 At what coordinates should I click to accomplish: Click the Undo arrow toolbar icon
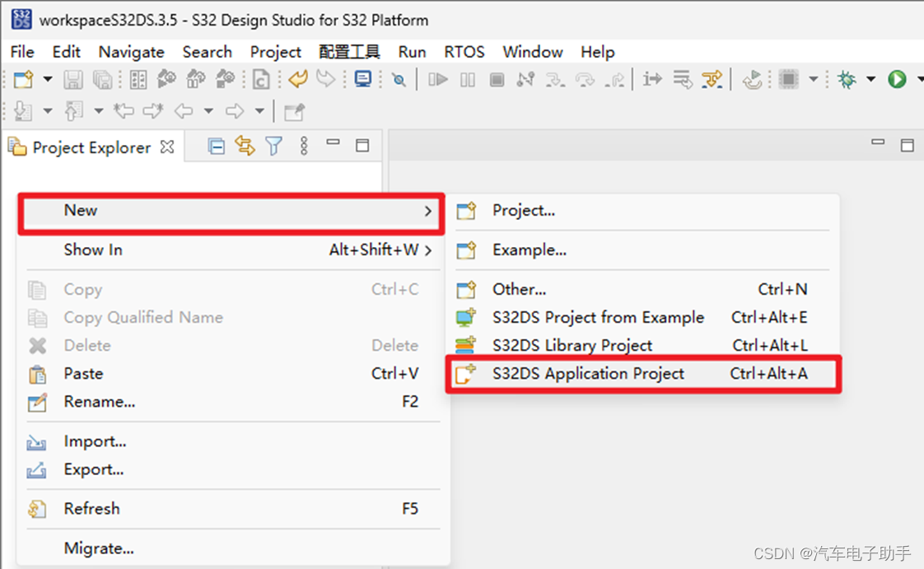[x=297, y=78]
